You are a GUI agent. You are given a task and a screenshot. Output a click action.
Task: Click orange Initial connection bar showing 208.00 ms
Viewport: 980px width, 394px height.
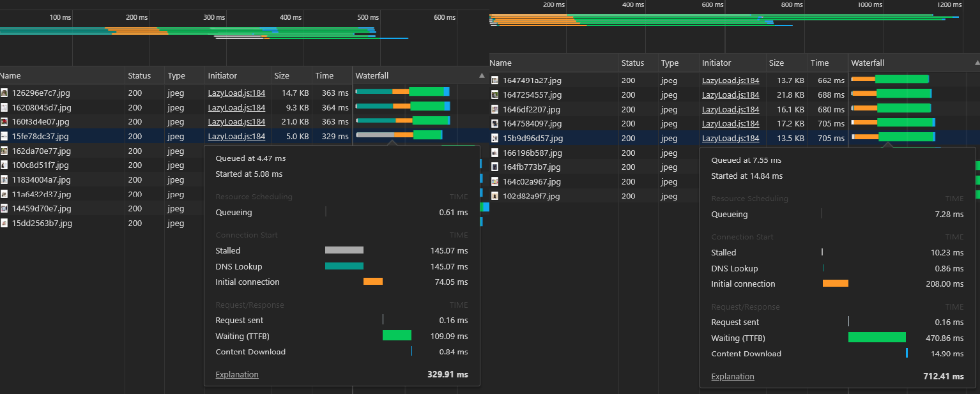coord(836,283)
